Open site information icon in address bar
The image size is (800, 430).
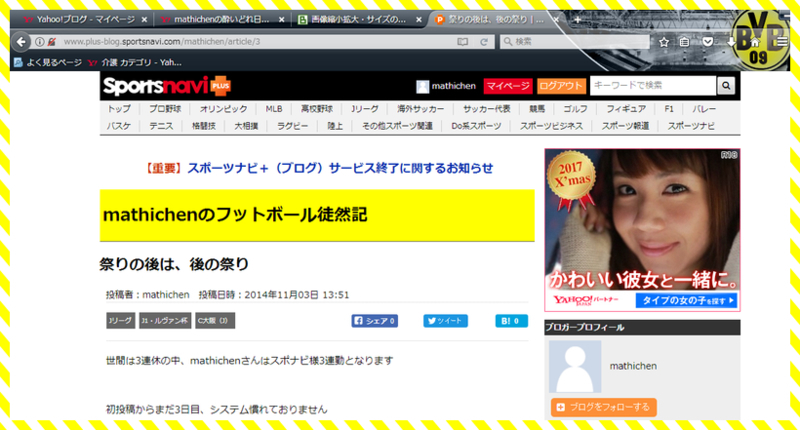pyautogui.click(x=39, y=42)
